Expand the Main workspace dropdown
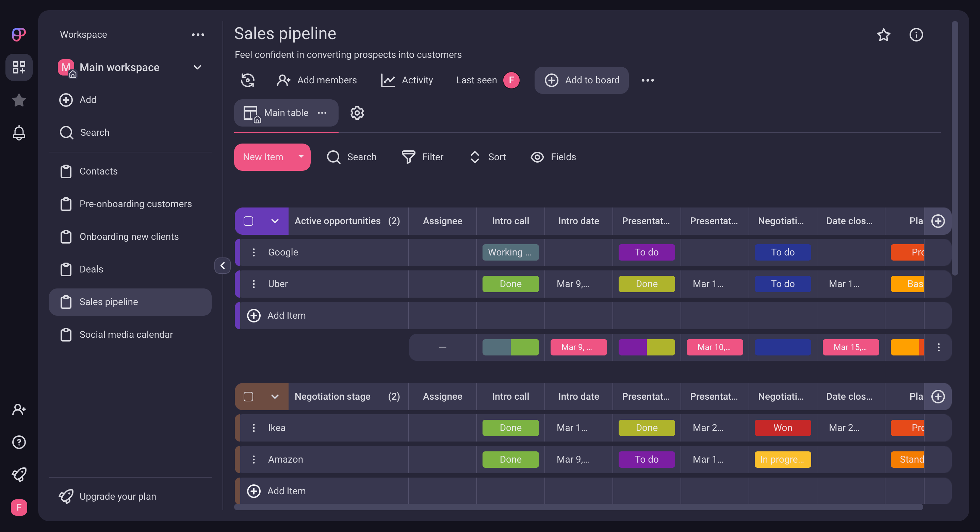This screenshot has width=980, height=532. pos(197,67)
